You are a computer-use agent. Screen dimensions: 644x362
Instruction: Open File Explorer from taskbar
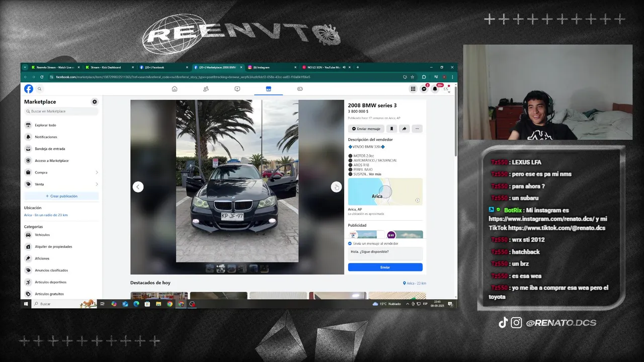[x=158, y=304]
